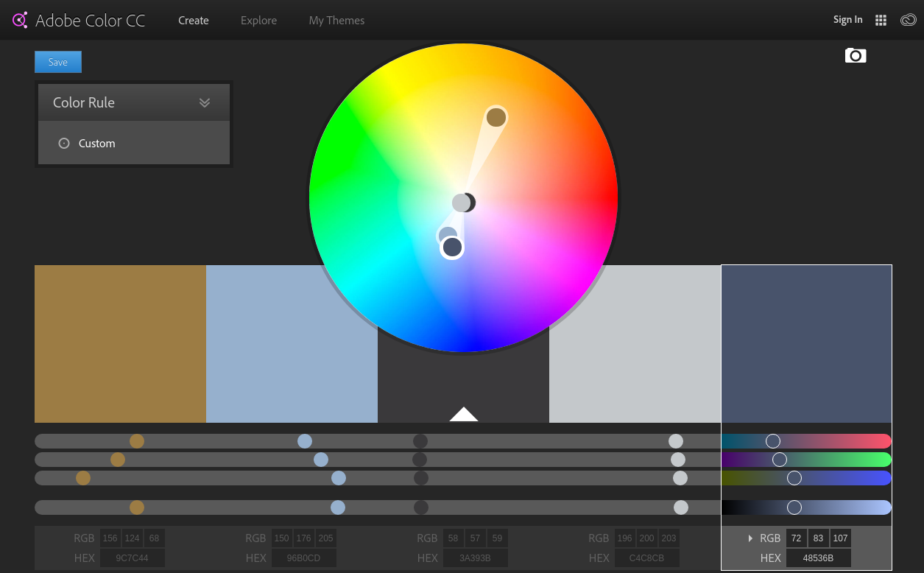Open the My Themes tab
The height and width of the screenshot is (573, 924).
[336, 21]
